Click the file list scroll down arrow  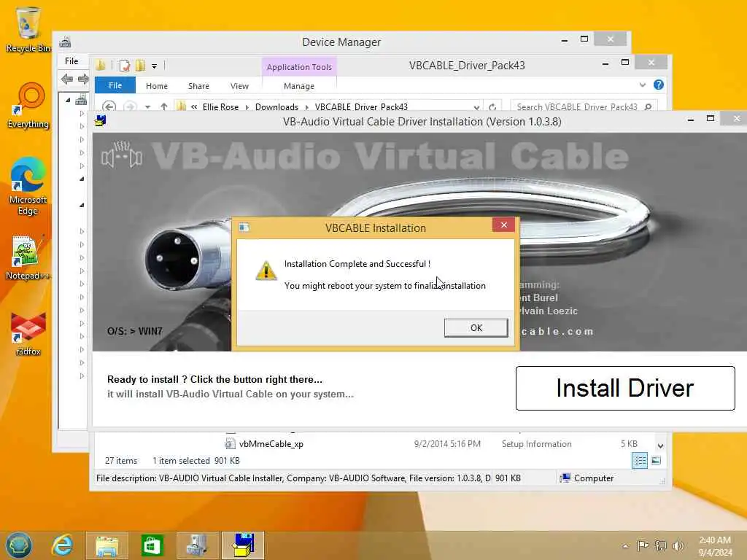661,446
